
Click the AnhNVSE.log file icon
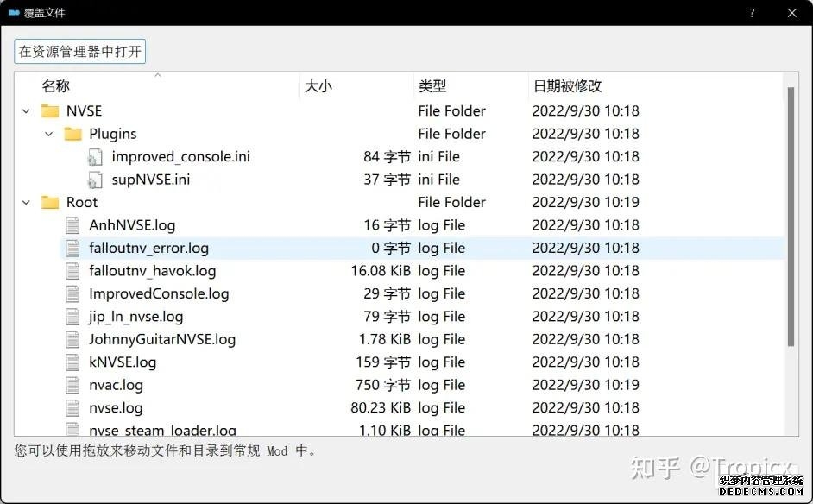(x=73, y=225)
